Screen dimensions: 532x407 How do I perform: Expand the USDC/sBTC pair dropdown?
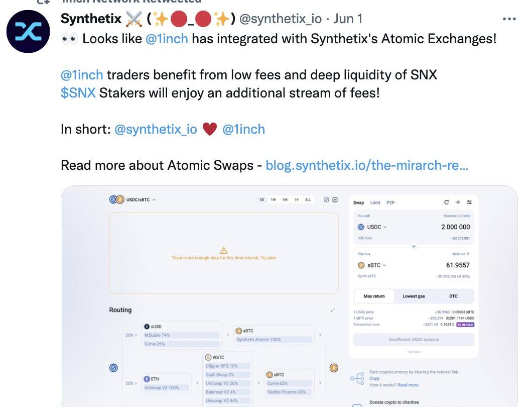(x=154, y=200)
